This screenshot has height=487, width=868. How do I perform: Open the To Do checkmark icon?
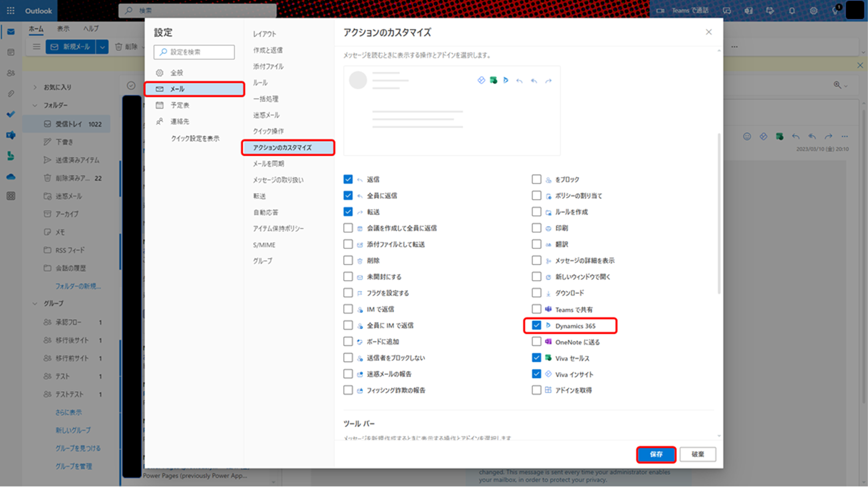[11, 114]
